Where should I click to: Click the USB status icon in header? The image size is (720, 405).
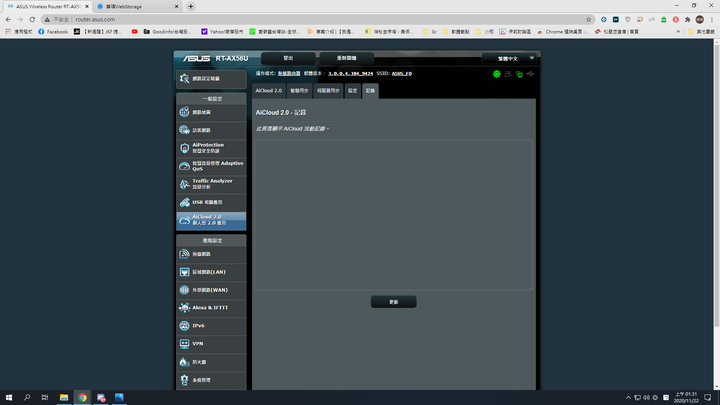click(x=530, y=73)
